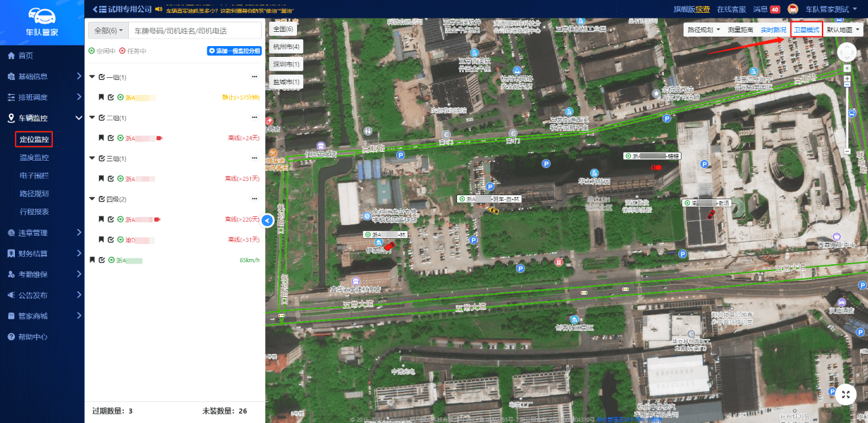Click the bookmark icon of 85km/h vehicle

[92, 260]
